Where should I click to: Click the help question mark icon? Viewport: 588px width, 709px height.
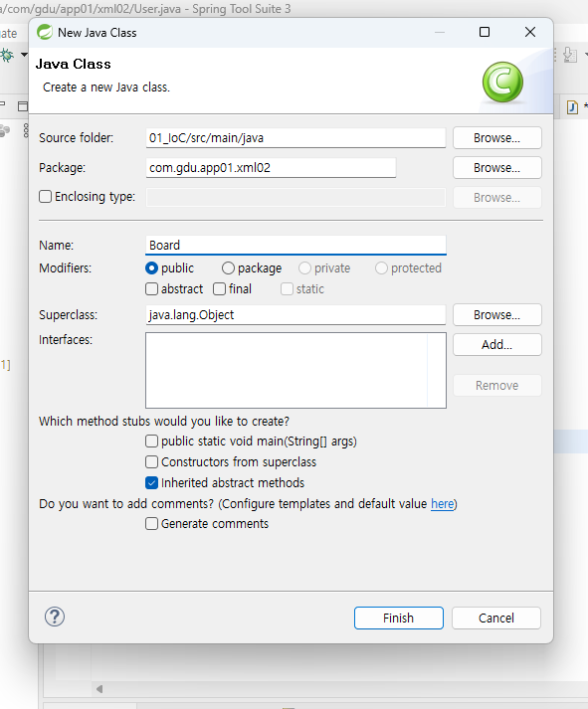55,617
